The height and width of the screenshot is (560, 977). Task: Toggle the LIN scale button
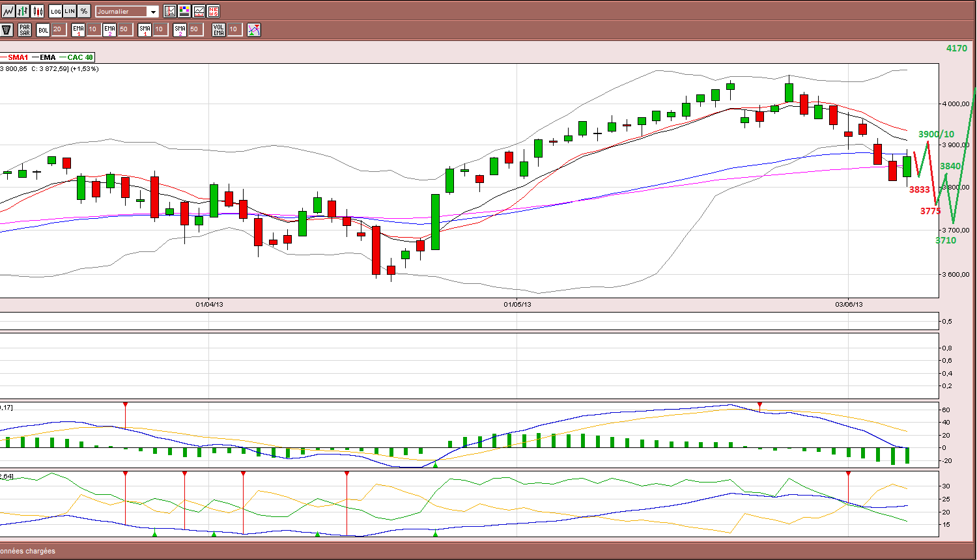70,11
